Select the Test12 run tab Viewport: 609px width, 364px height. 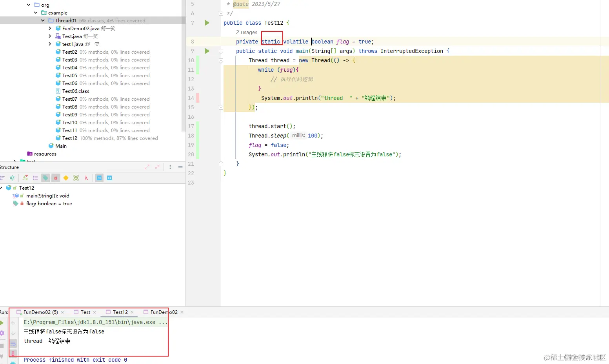click(x=120, y=312)
